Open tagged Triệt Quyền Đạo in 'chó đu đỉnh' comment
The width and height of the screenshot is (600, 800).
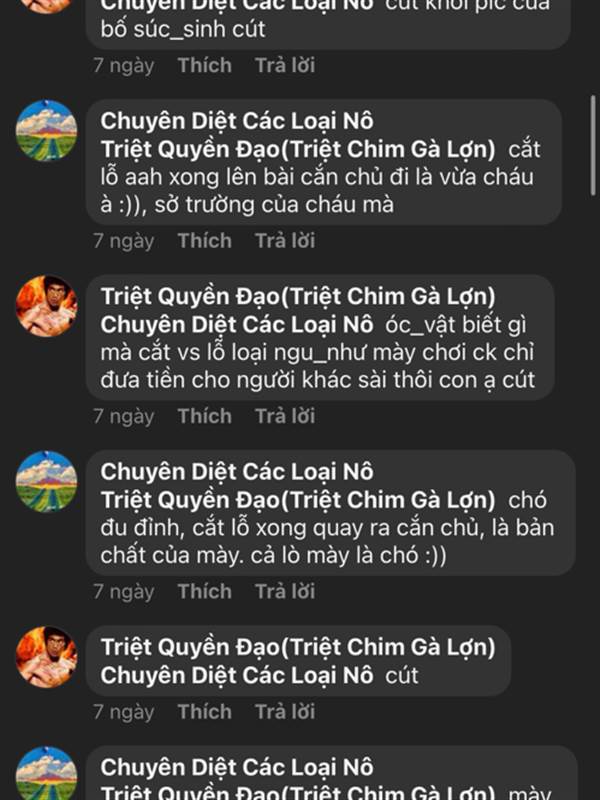coord(298,500)
